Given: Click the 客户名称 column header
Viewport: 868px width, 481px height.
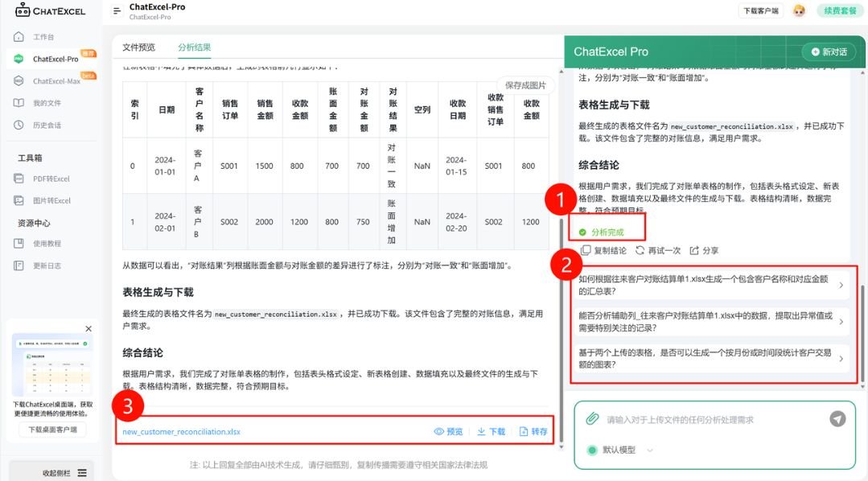Looking at the screenshot, I should pyautogui.click(x=200, y=109).
